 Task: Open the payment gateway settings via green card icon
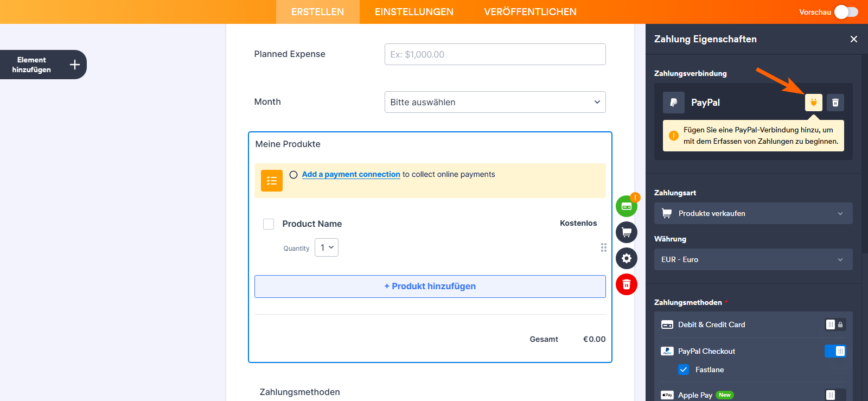pyautogui.click(x=626, y=206)
